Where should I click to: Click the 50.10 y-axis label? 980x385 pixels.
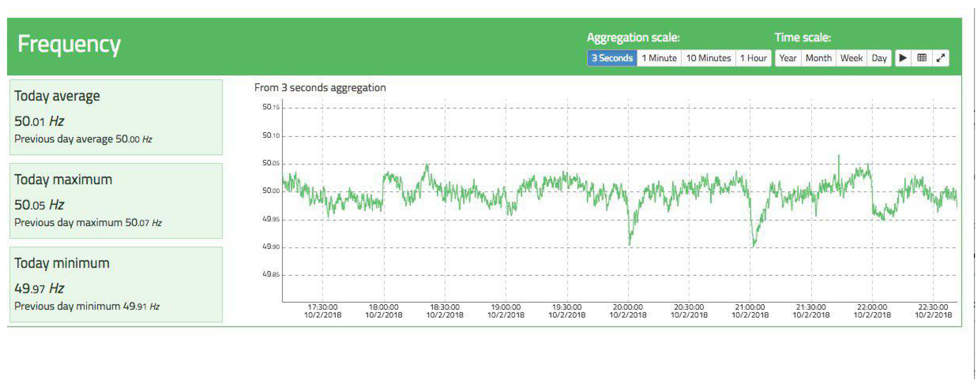pyautogui.click(x=271, y=136)
